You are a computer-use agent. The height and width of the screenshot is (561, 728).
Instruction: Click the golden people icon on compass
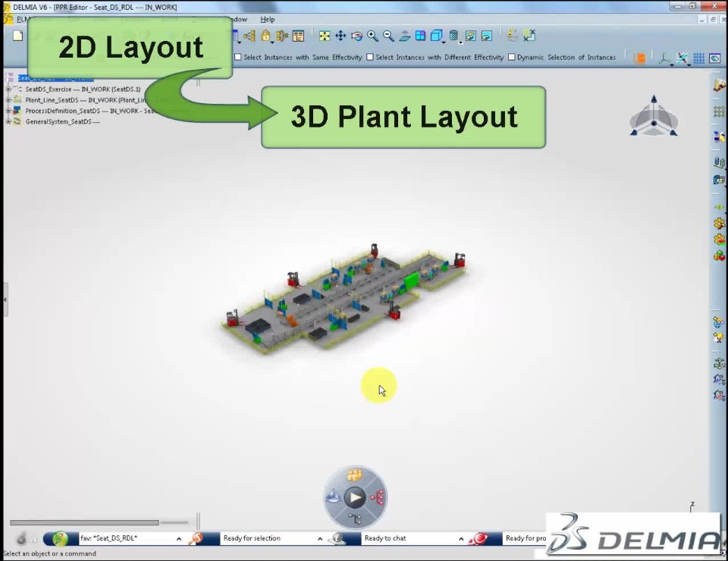(355, 475)
